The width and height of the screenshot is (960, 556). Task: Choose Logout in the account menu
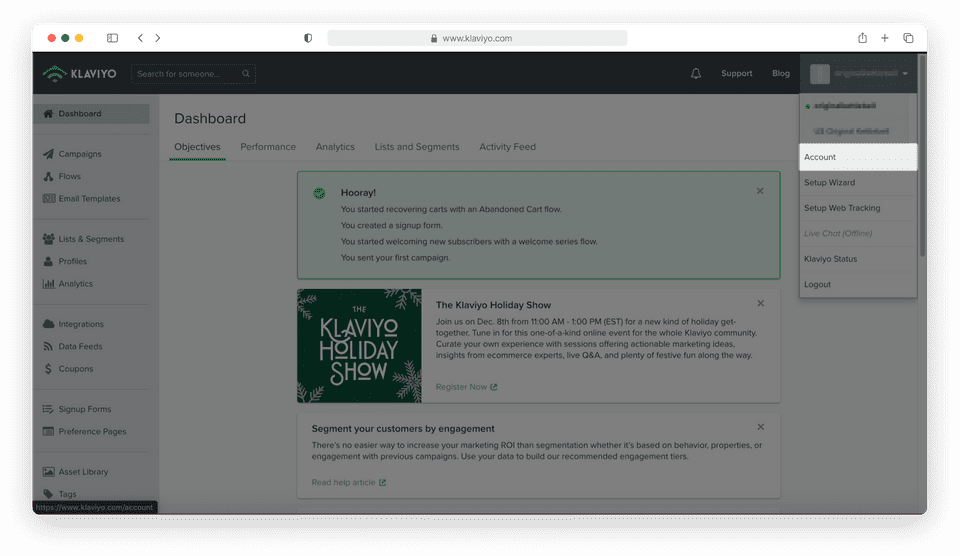point(817,285)
